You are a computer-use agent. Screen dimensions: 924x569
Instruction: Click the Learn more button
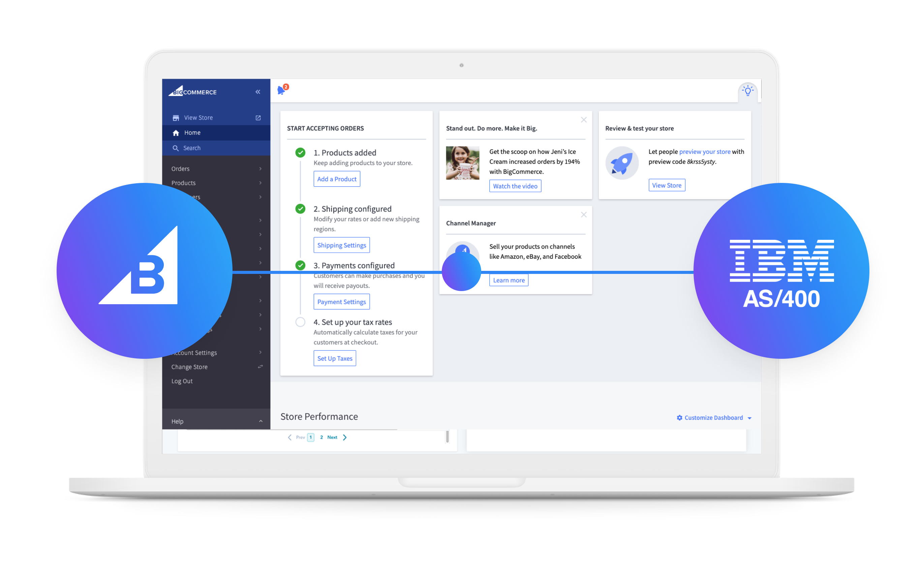pos(509,280)
